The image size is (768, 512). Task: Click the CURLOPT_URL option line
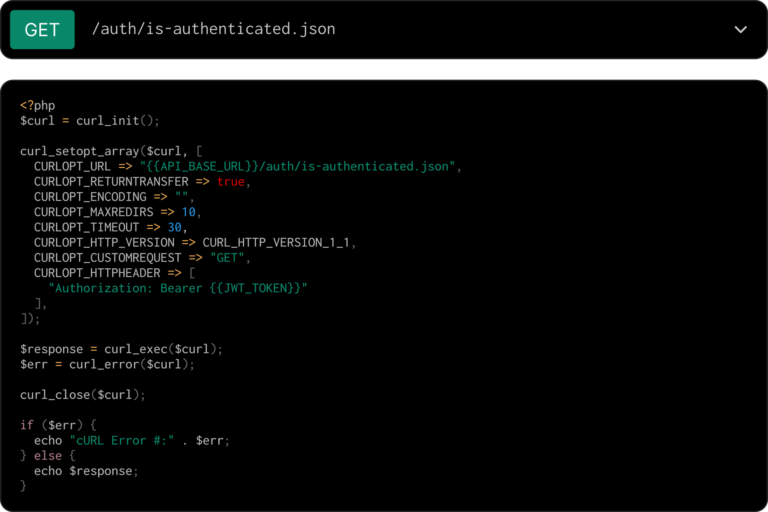[x=247, y=167]
